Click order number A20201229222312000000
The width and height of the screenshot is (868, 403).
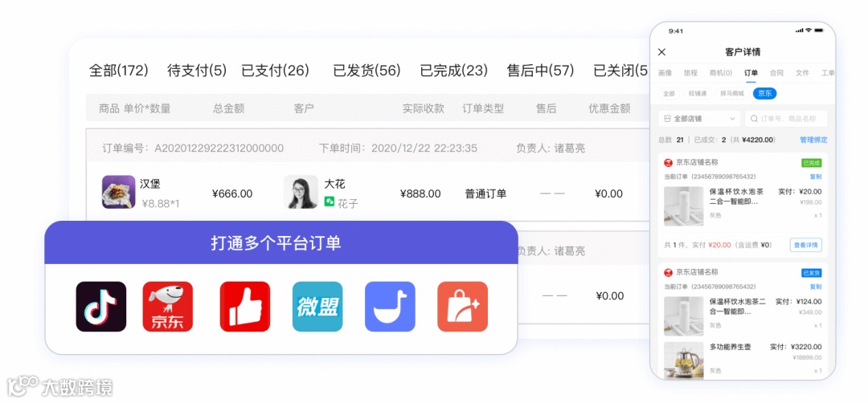219,149
